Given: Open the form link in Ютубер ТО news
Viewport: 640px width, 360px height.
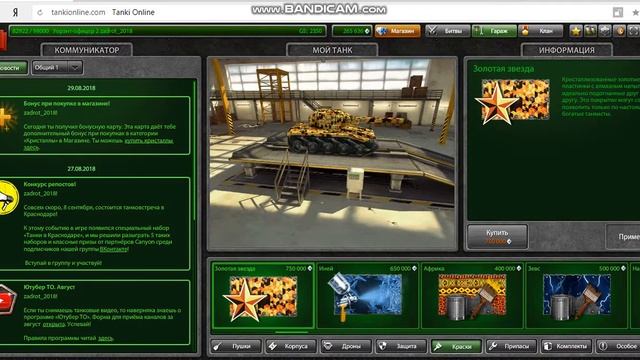Looking at the screenshot, I should [x=54, y=324].
